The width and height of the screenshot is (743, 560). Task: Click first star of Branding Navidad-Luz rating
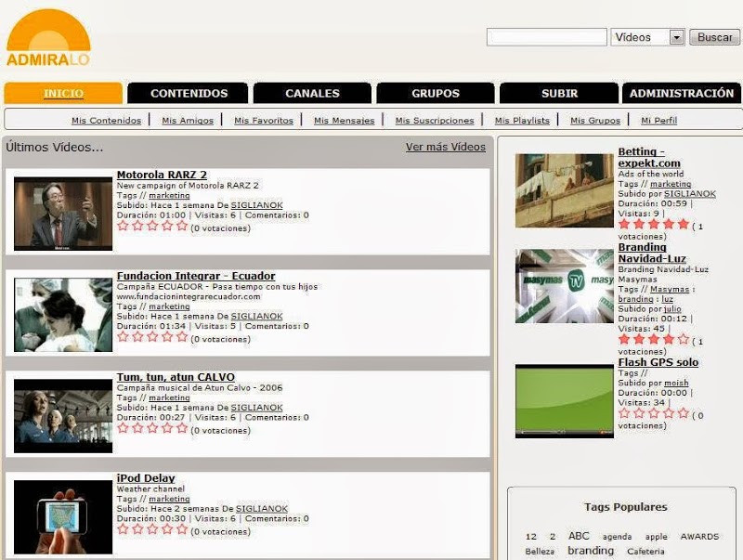coord(624,339)
